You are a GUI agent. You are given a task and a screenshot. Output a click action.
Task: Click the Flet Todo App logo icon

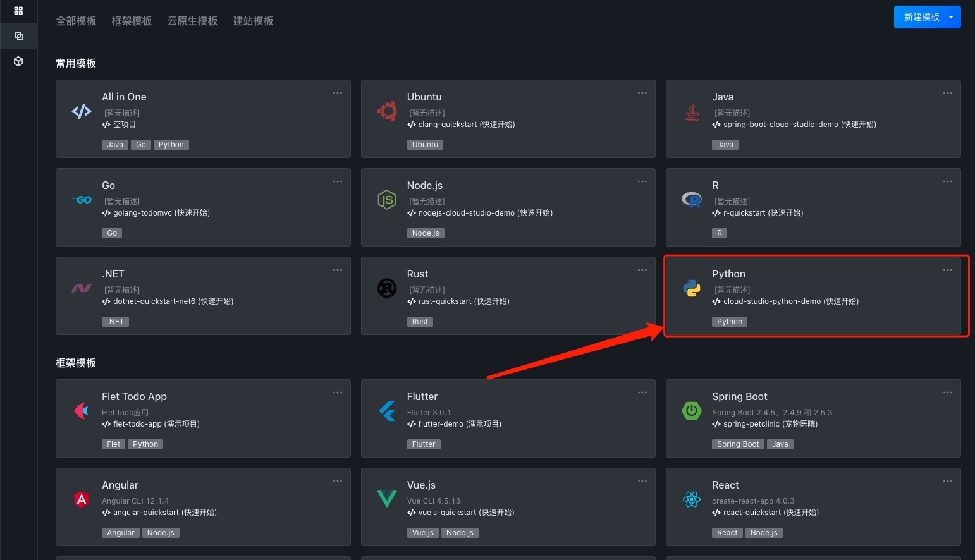[82, 411]
